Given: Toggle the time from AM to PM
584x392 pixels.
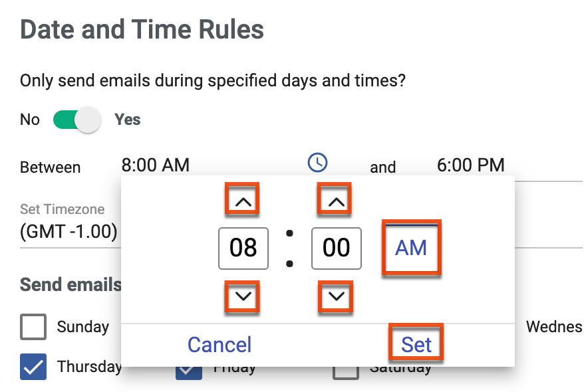Looking at the screenshot, I should [x=410, y=248].
